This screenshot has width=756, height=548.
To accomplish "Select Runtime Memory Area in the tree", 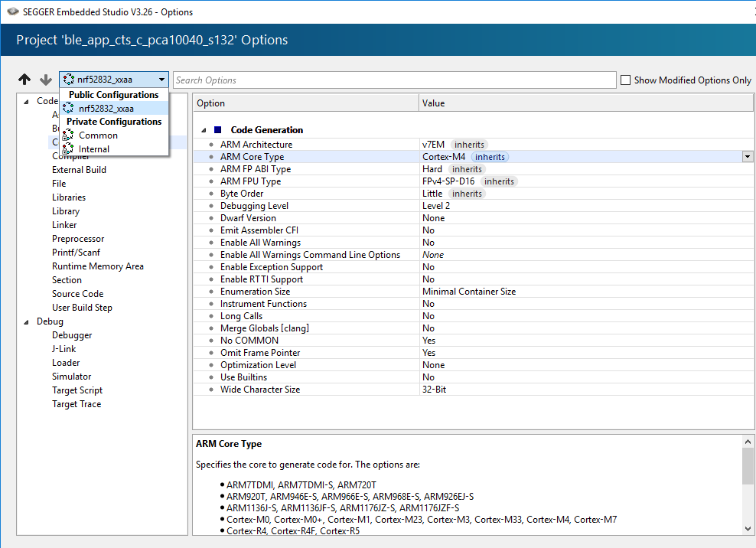I will 98,266.
